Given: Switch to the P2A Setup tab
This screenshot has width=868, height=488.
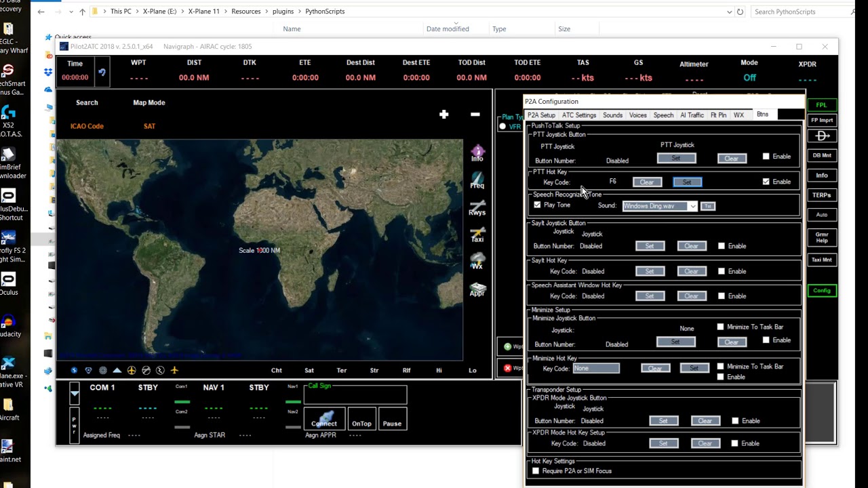Looking at the screenshot, I should [541, 115].
